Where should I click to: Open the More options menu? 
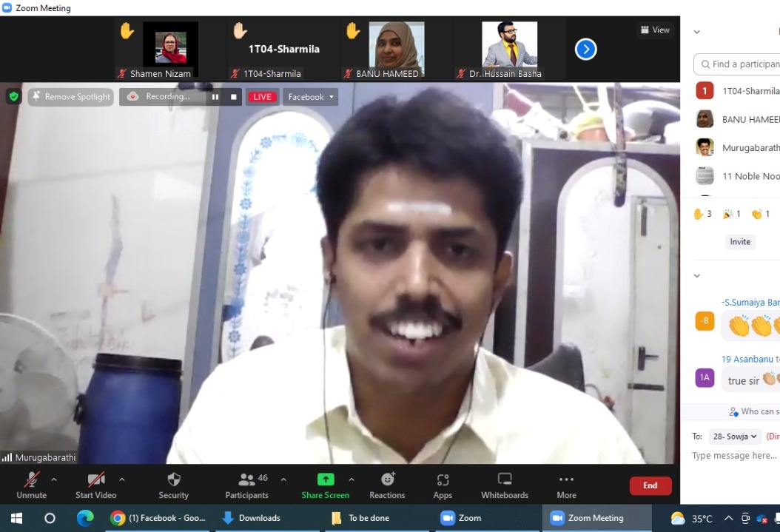567,485
